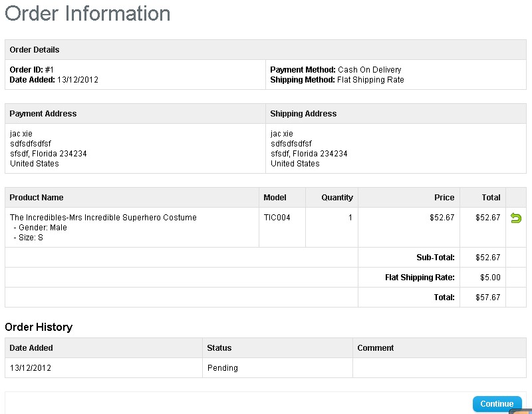Click the blue Continue button
532x414 pixels.
(497, 404)
